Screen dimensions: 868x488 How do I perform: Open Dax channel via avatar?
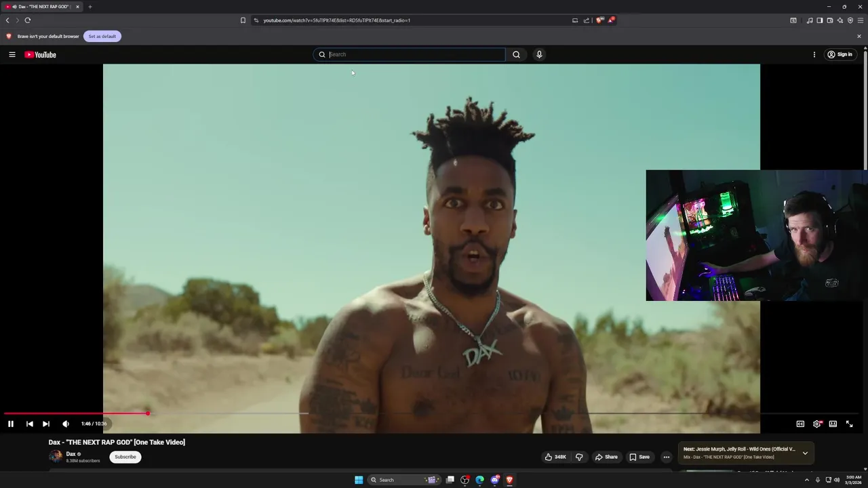pos(56,457)
